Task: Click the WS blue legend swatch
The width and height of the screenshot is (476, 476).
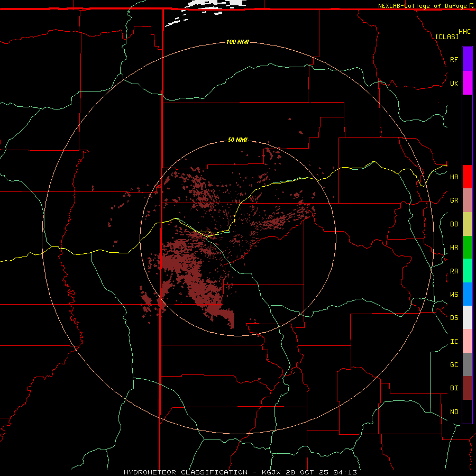Action: point(467,294)
